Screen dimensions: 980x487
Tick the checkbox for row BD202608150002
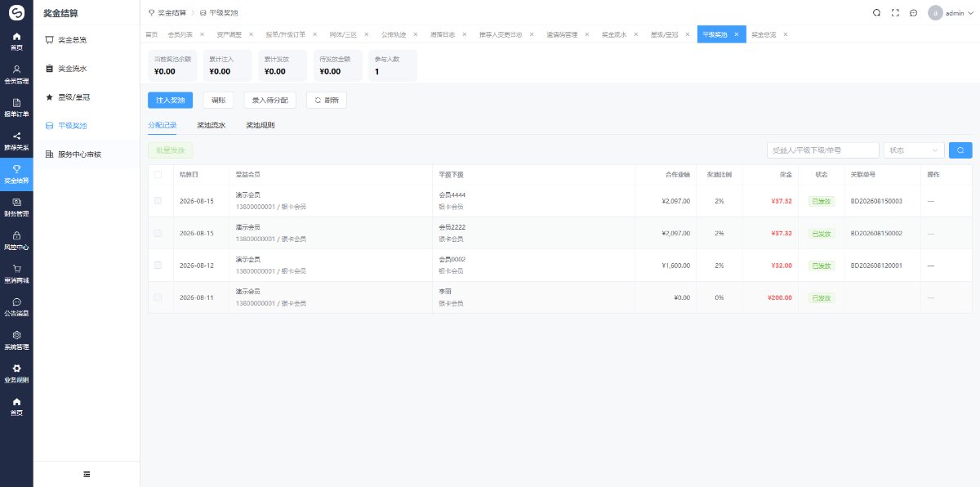[158, 233]
